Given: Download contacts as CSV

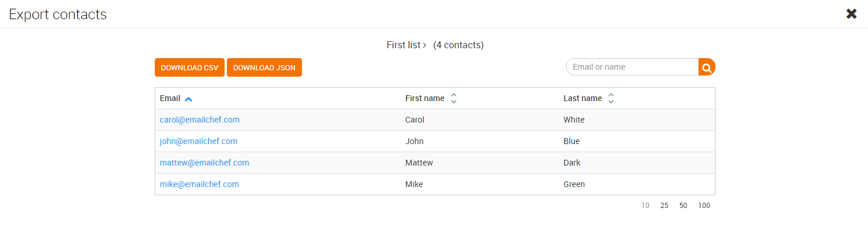Looking at the screenshot, I should (x=190, y=67).
